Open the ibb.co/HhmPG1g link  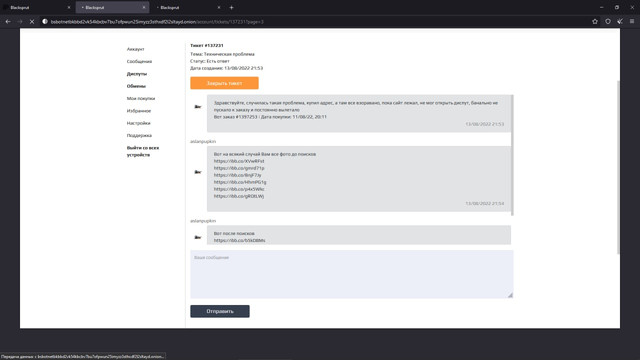(x=240, y=182)
